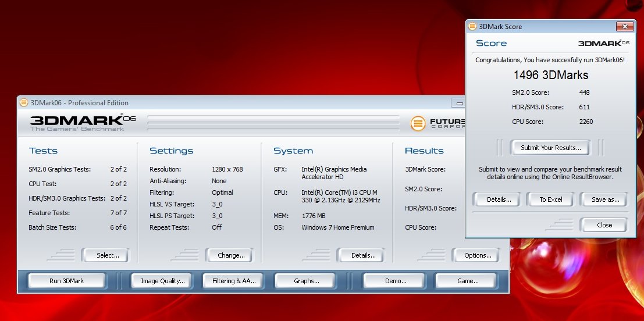Viewport: 644px width, 321px height.
Task: Click Windows 7 Home Premium text
Action: pos(337,227)
